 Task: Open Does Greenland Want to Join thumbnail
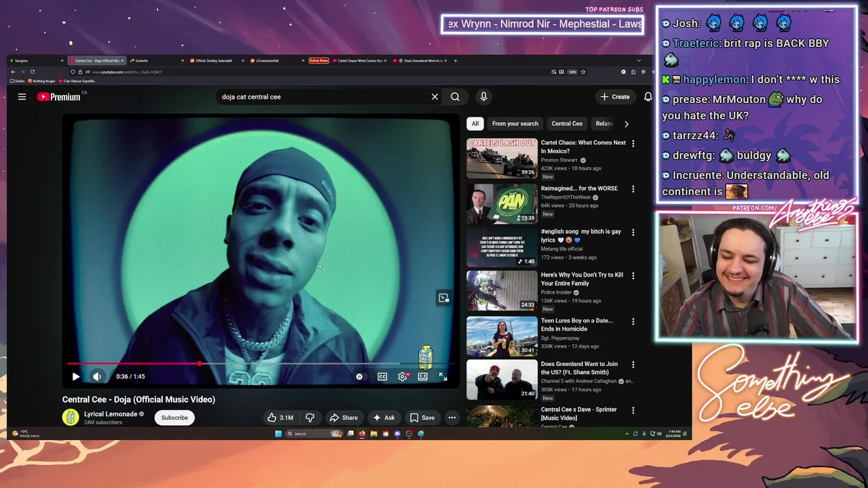coord(502,380)
